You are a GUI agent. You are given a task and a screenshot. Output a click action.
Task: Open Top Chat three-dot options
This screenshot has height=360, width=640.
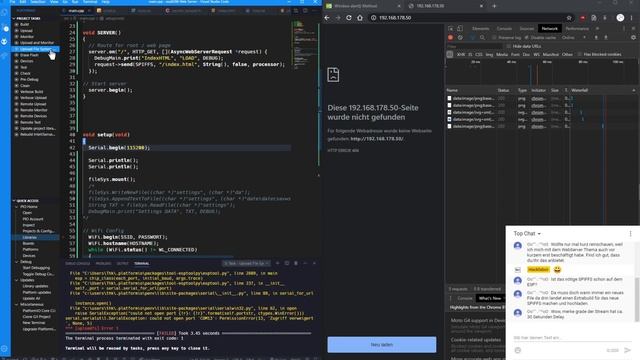point(631,233)
